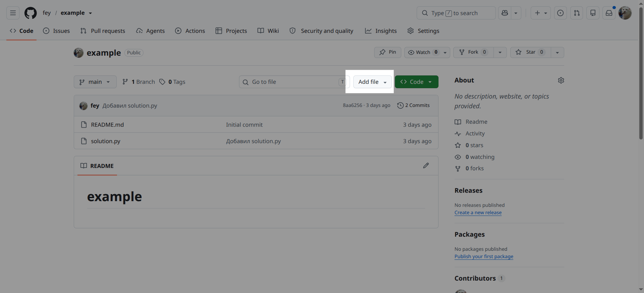The width and height of the screenshot is (644, 293).
Task: Switch to the Pull requests tab
Action: 103,31
